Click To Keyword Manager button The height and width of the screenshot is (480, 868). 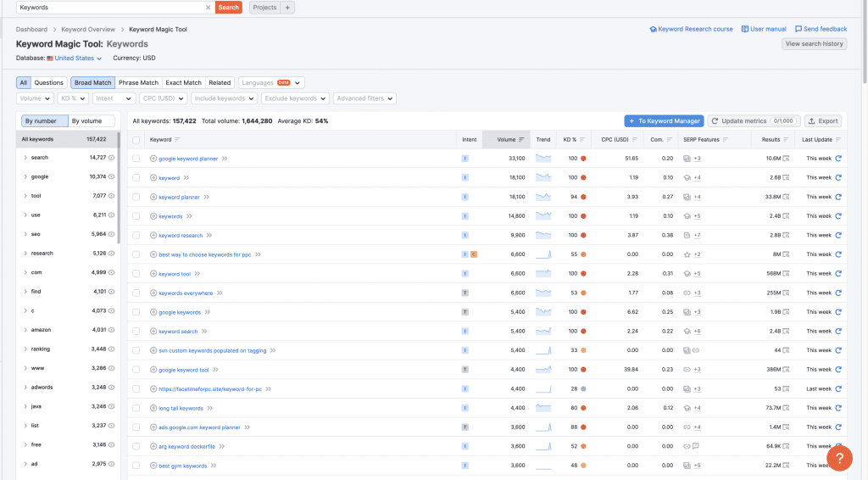[665, 120]
